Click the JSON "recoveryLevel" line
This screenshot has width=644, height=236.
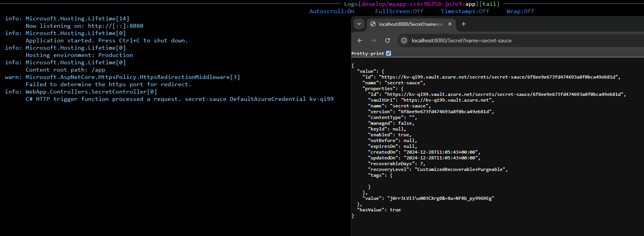pos(438,169)
